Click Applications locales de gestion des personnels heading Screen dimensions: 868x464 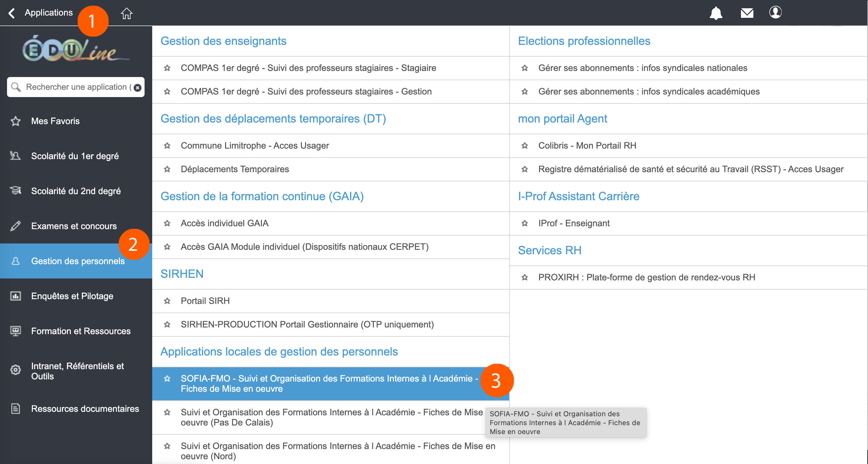[x=279, y=352]
